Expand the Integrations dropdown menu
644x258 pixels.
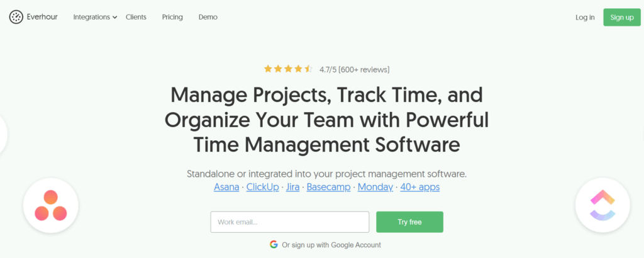95,17
